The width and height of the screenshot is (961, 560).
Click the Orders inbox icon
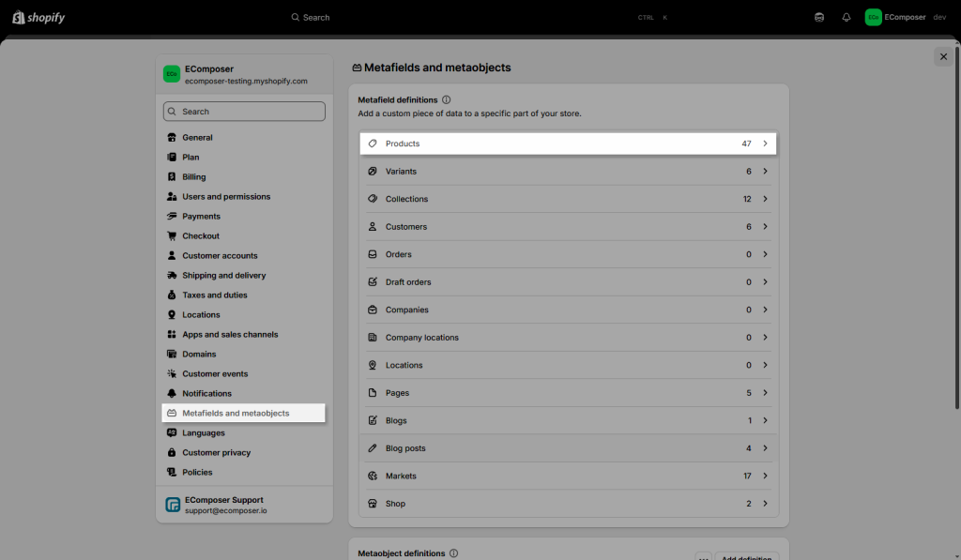click(x=372, y=254)
